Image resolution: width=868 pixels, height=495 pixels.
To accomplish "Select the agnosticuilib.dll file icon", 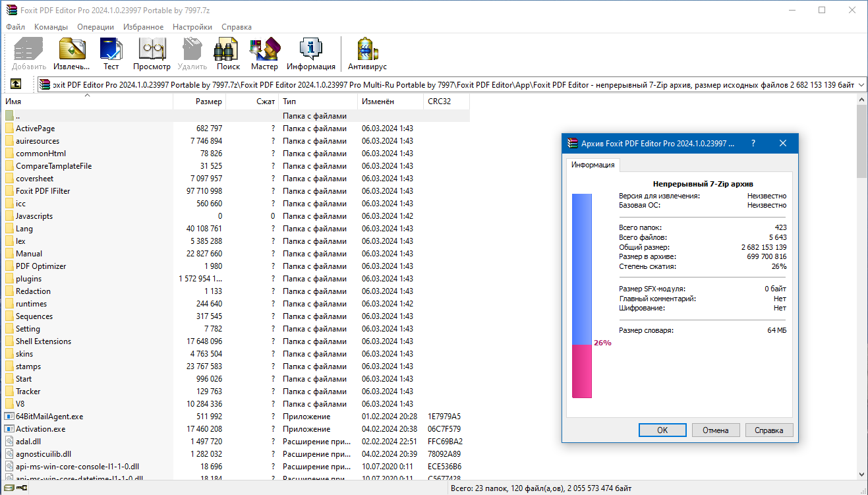I will click(x=9, y=454).
